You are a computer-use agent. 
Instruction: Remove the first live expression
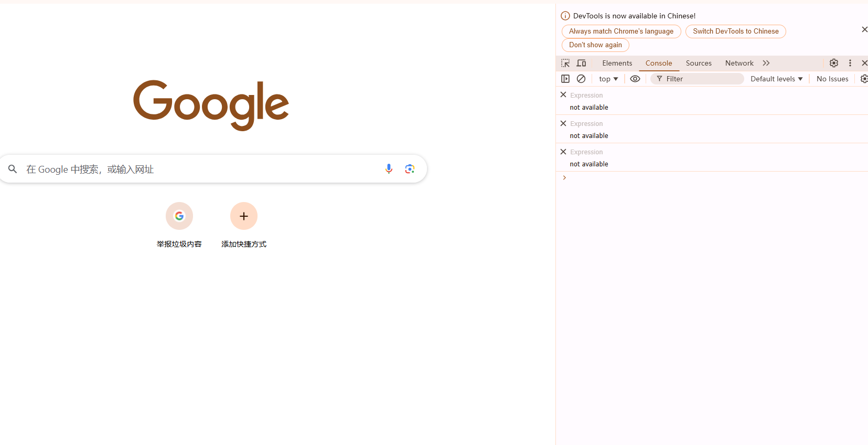tap(563, 95)
